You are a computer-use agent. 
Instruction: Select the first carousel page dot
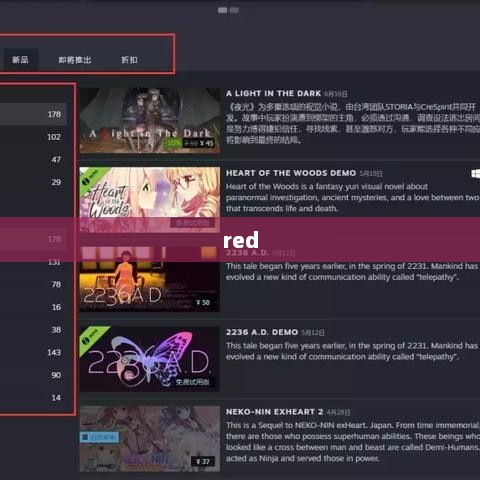click(222, 10)
